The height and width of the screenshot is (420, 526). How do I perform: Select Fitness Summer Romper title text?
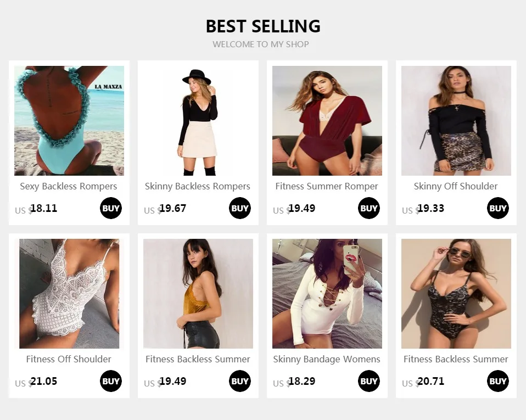tap(327, 186)
